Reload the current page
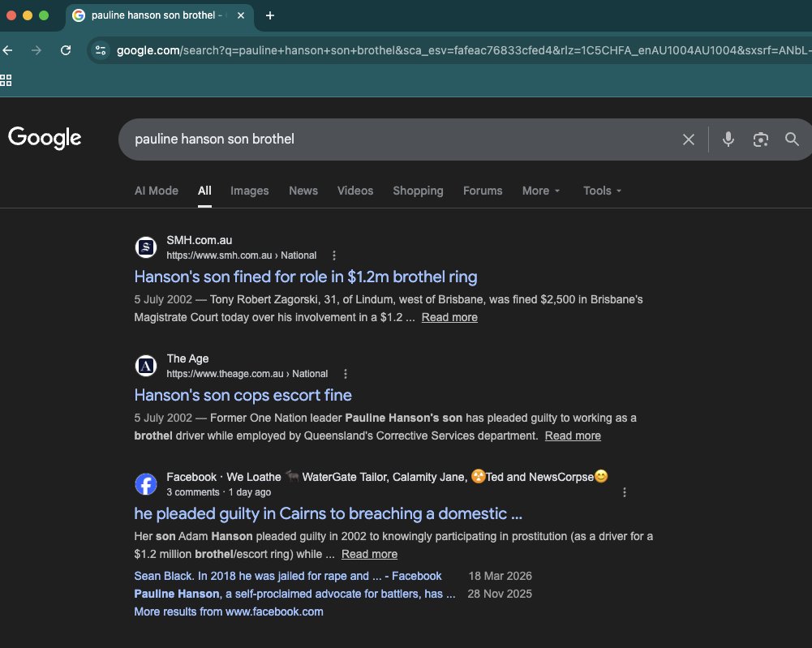 point(66,50)
